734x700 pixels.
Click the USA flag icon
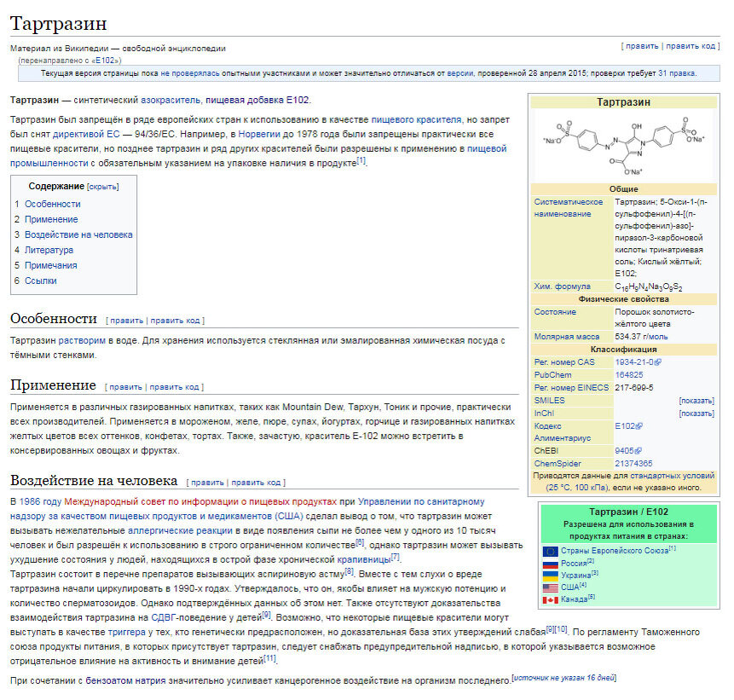(550, 587)
